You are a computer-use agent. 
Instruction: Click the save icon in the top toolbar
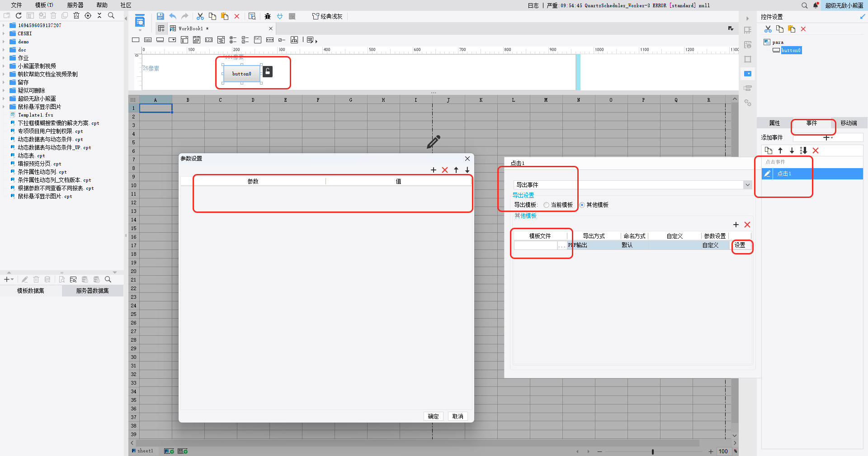160,16
